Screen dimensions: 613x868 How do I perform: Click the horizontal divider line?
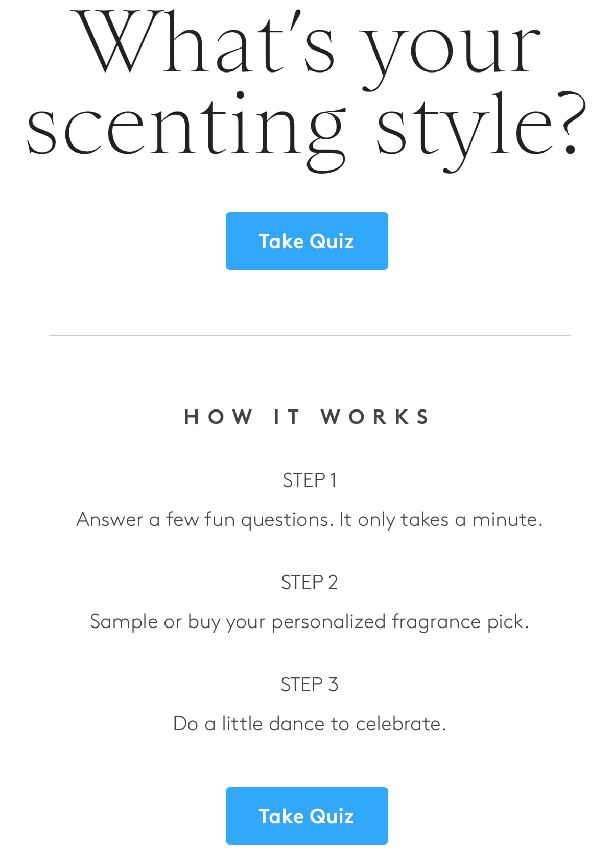click(310, 335)
